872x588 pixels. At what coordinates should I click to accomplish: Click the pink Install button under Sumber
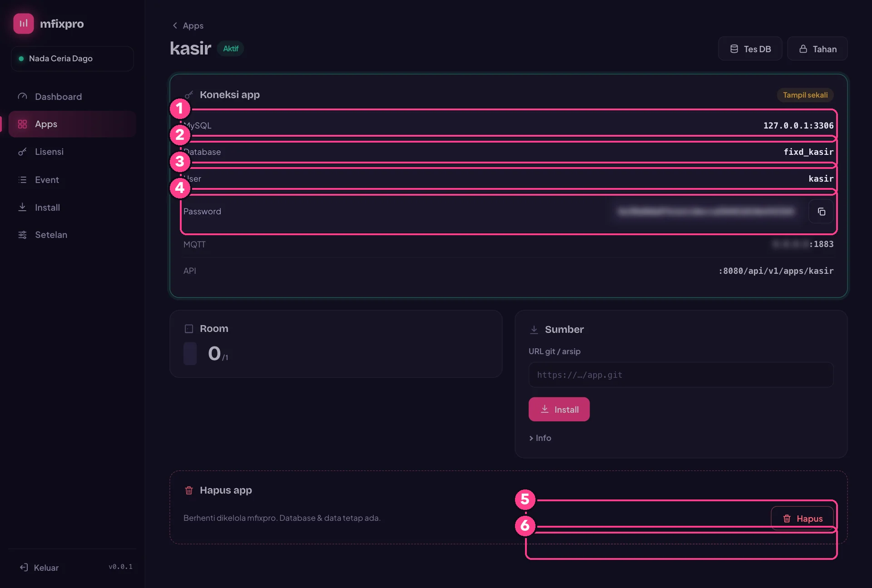click(559, 409)
